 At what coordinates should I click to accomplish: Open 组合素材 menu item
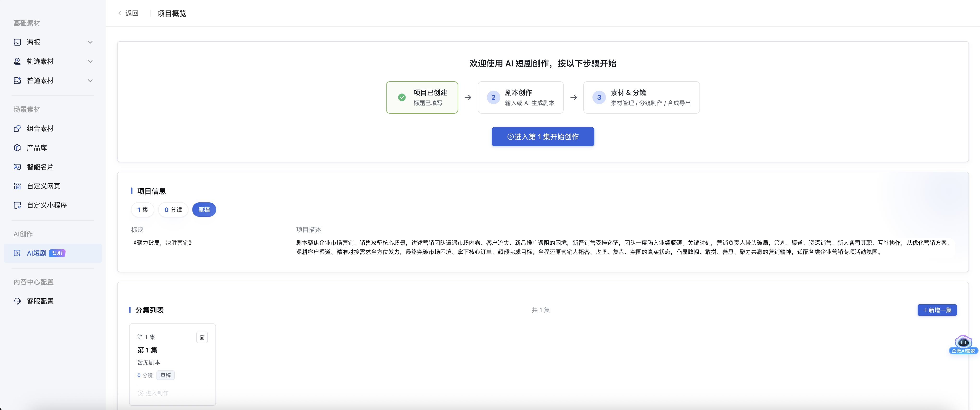tap(53, 129)
